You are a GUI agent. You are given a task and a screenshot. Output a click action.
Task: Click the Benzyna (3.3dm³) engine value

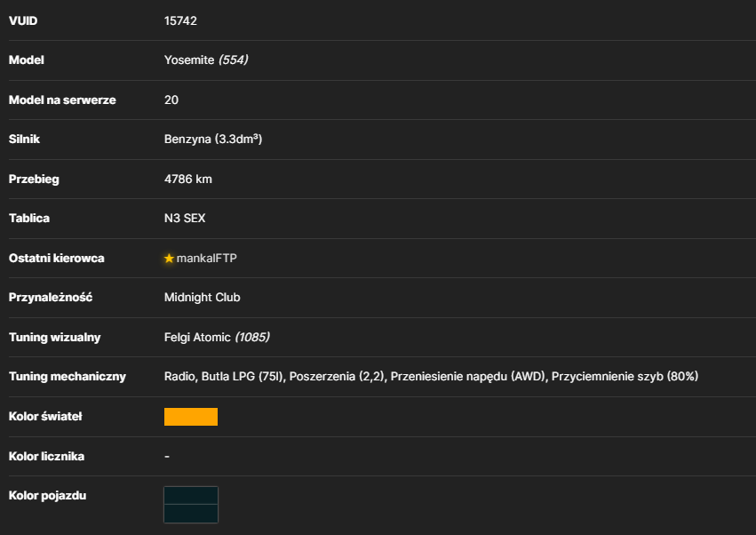point(213,139)
